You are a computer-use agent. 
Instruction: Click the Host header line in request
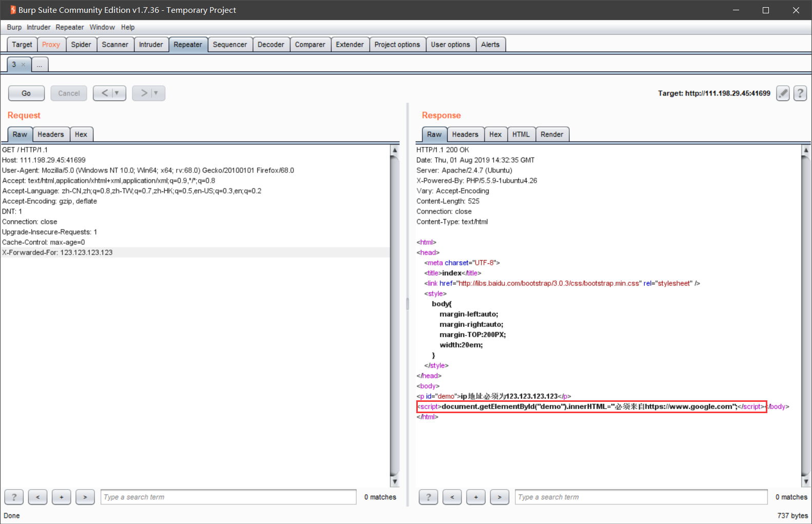44,160
